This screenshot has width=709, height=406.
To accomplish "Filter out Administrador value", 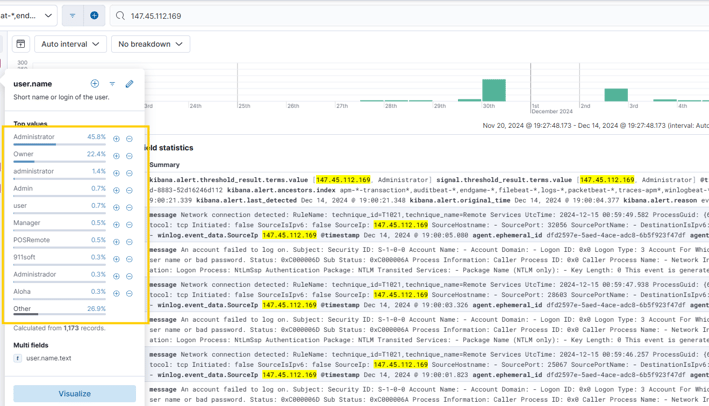I will 129,276.
